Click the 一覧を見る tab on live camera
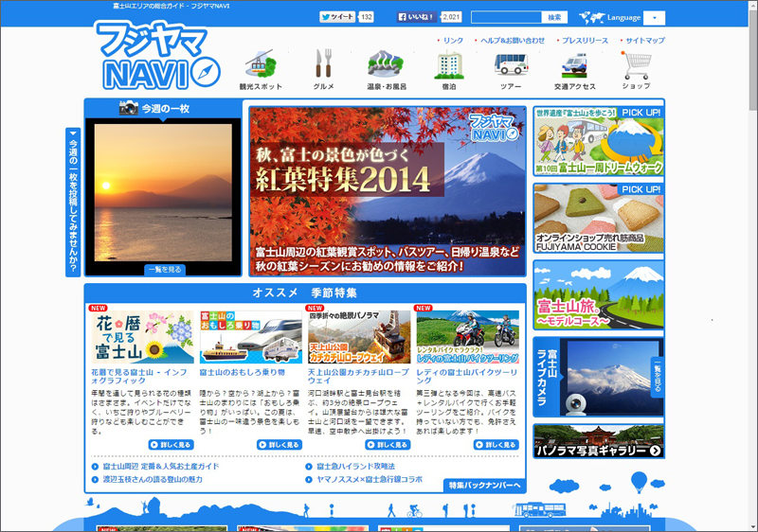Image resolution: width=758 pixels, height=532 pixels. pyautogui.click(x=658, y=377)
